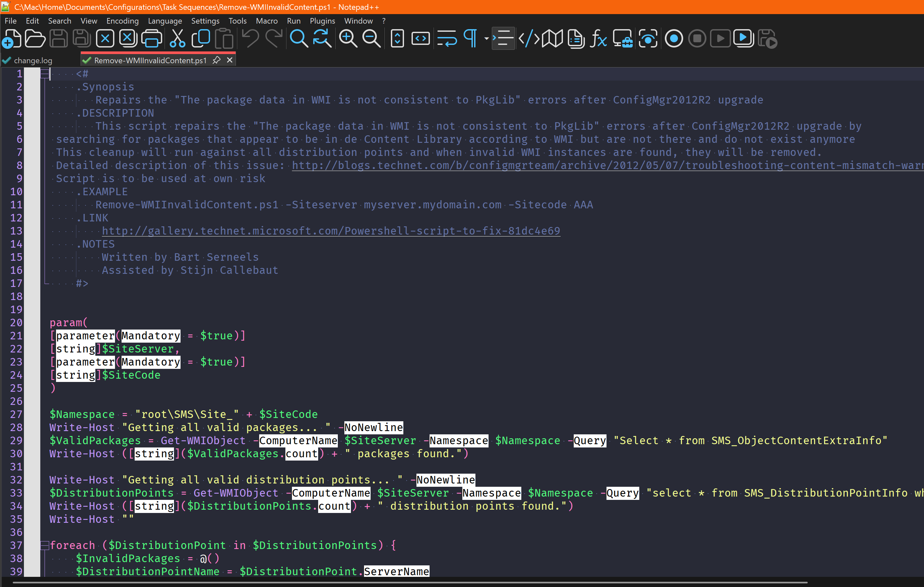Open the Function List panel
Screen dimensions: 924x587
click(x=599, y=38)
